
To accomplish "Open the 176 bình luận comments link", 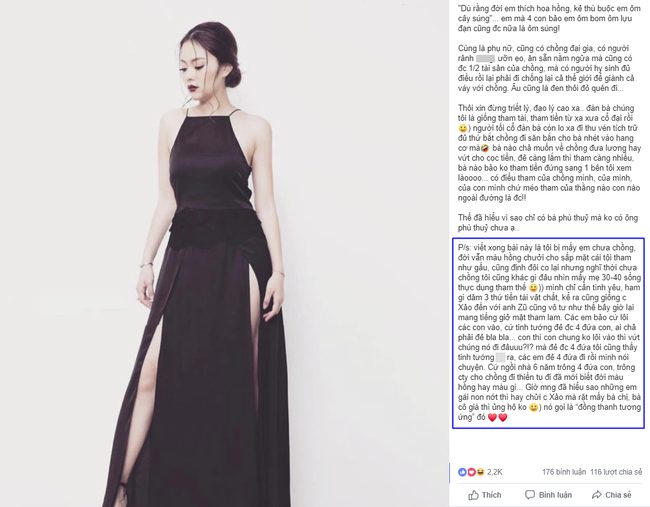I will 564,472.
